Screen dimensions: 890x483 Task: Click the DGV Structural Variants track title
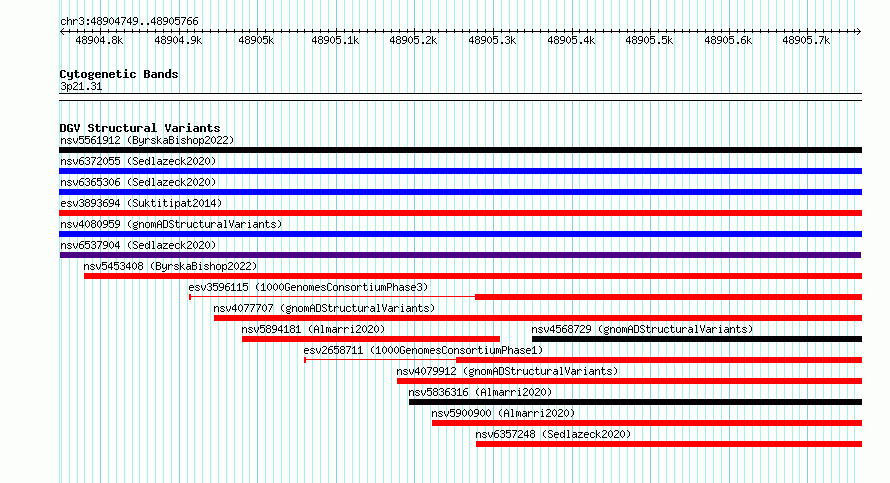[x=140, y=128]
